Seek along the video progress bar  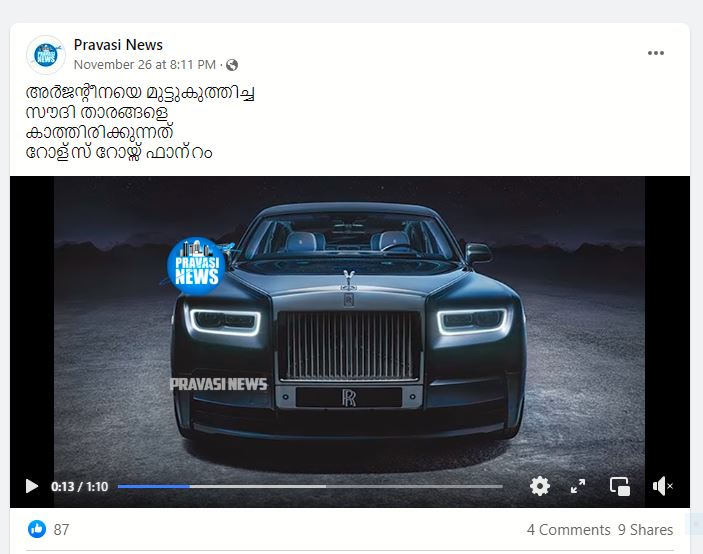310,486
